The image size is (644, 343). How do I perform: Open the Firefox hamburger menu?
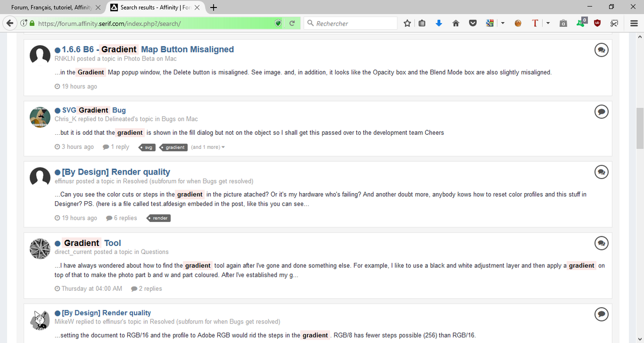click(634, 23)
